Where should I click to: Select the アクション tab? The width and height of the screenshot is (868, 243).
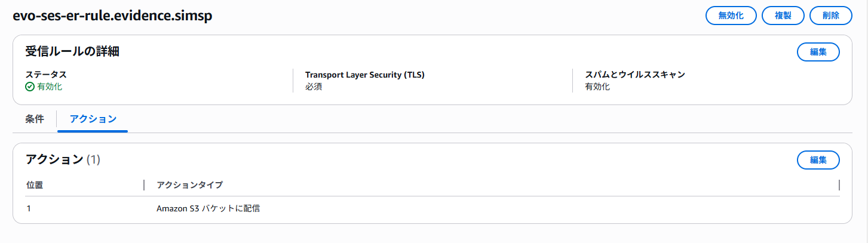click(x=93, y=119)
